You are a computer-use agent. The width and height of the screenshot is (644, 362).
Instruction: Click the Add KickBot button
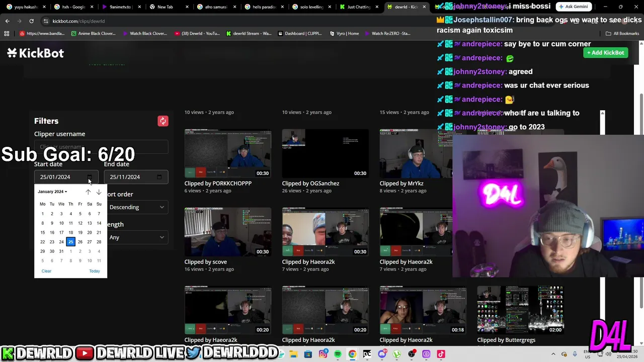click(606, 53)
